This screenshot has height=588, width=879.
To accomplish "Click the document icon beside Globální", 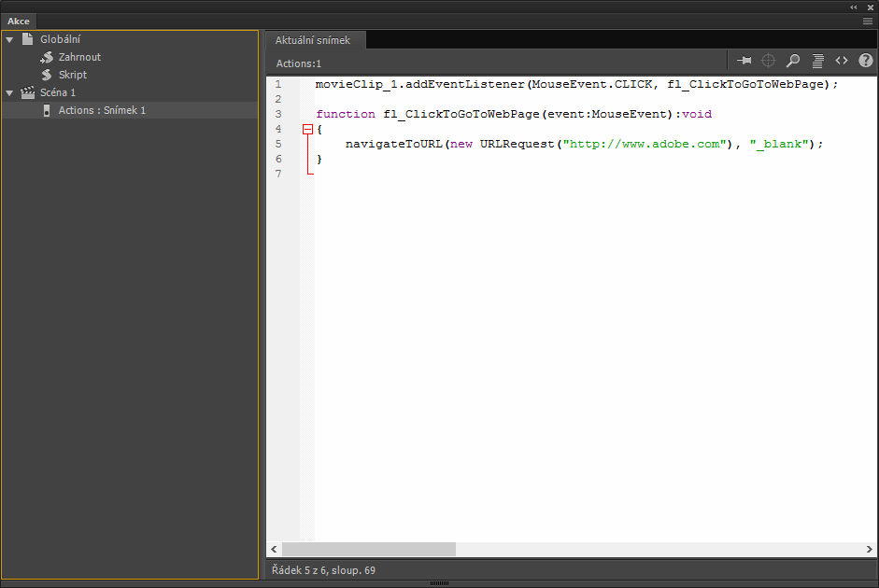I will (27, 38).
